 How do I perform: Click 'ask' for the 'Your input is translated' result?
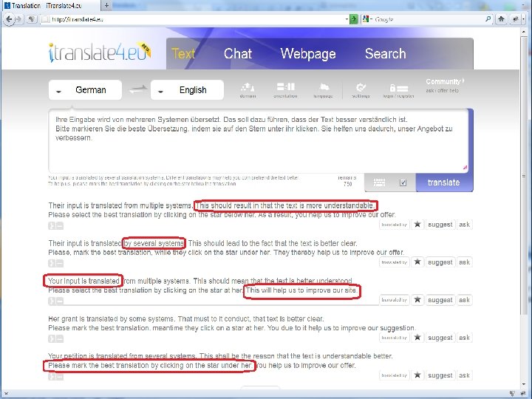tap(464, 299)
